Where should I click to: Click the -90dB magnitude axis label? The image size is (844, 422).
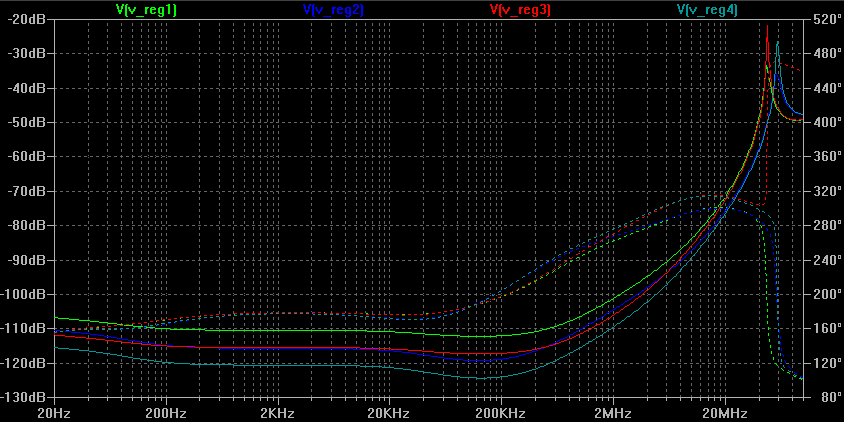click(x=26, y=260)
